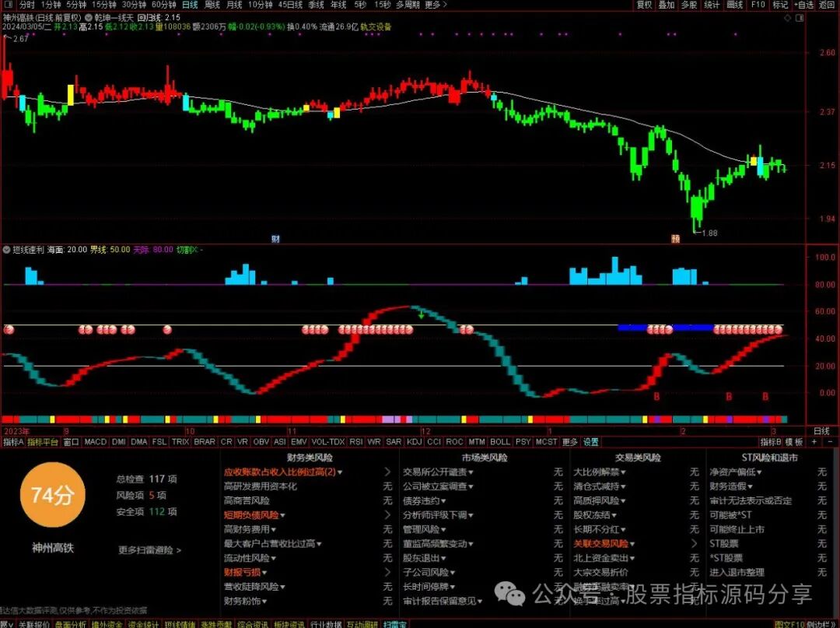
Task: Expand 净资产偏低 dropdown
Action: [x=759, y=472]
